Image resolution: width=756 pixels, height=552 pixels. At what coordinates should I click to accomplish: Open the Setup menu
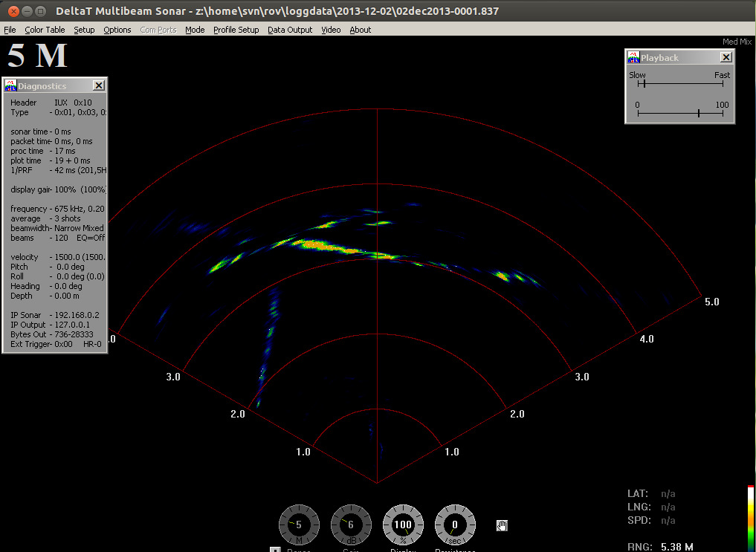pos(84,30)
